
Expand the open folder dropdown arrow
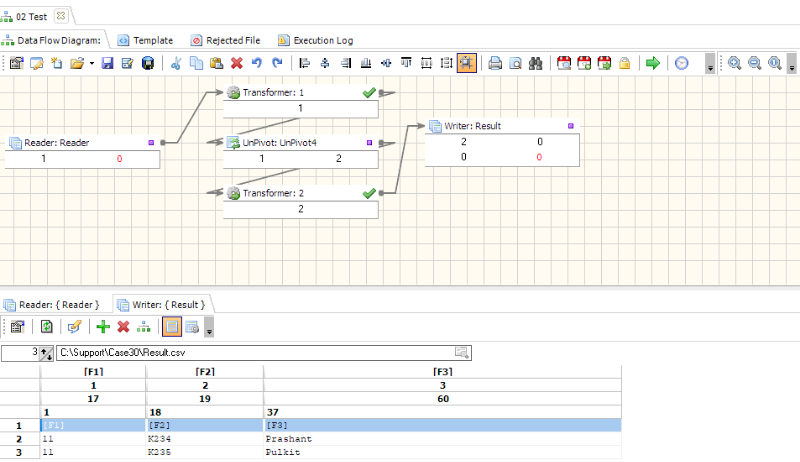coord(92,63)
